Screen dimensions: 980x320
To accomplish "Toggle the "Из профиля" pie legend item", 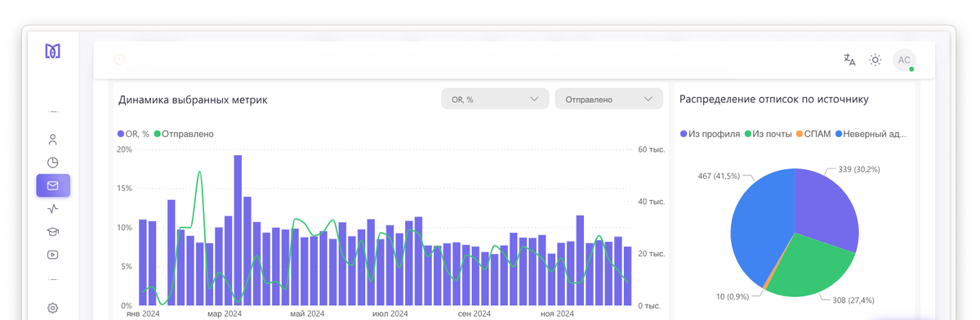I will pos(710,134).
